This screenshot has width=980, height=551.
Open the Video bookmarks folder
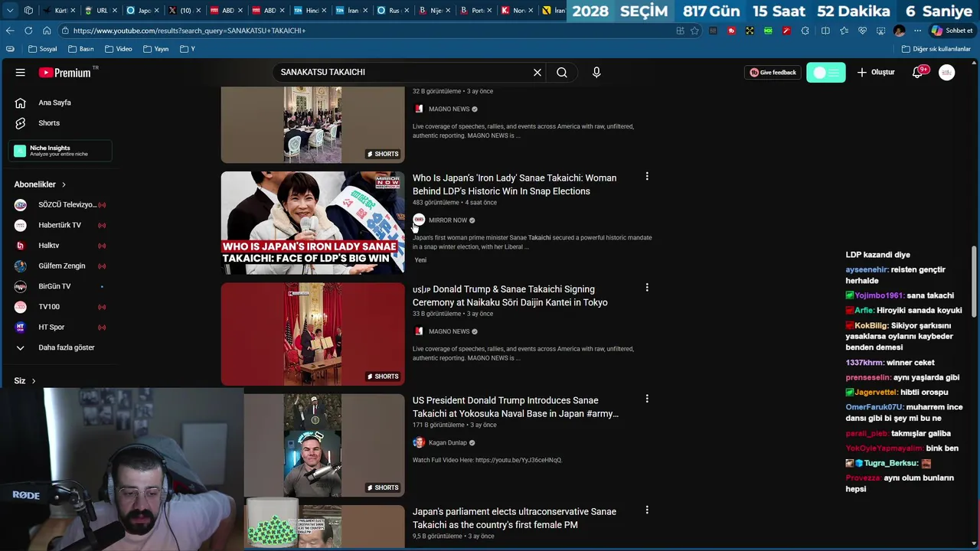118,49
